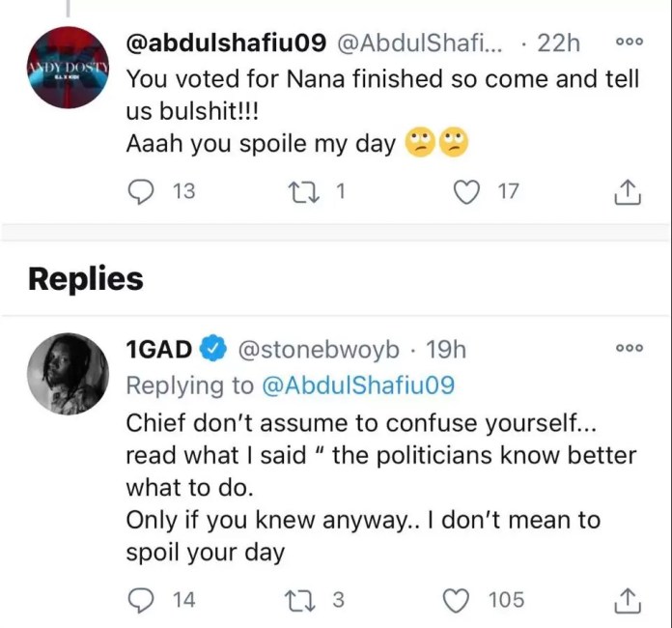
Task: Click the 1GAD verified badge
Action: click(213, 349)
